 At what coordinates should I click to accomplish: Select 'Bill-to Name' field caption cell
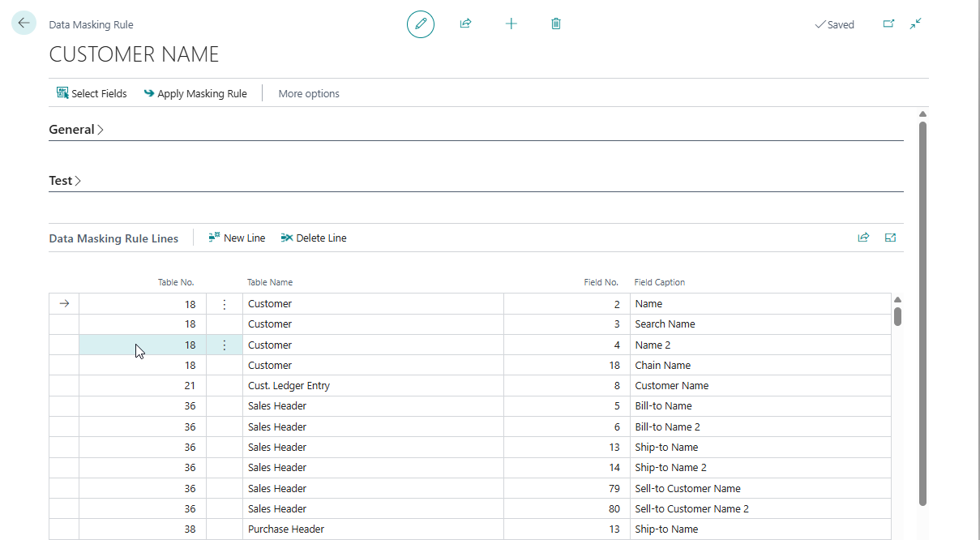coord(760,406)
